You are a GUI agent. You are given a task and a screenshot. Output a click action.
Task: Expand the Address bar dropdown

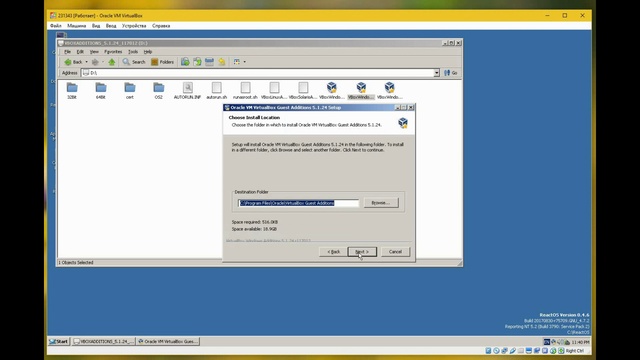(436, 73)
